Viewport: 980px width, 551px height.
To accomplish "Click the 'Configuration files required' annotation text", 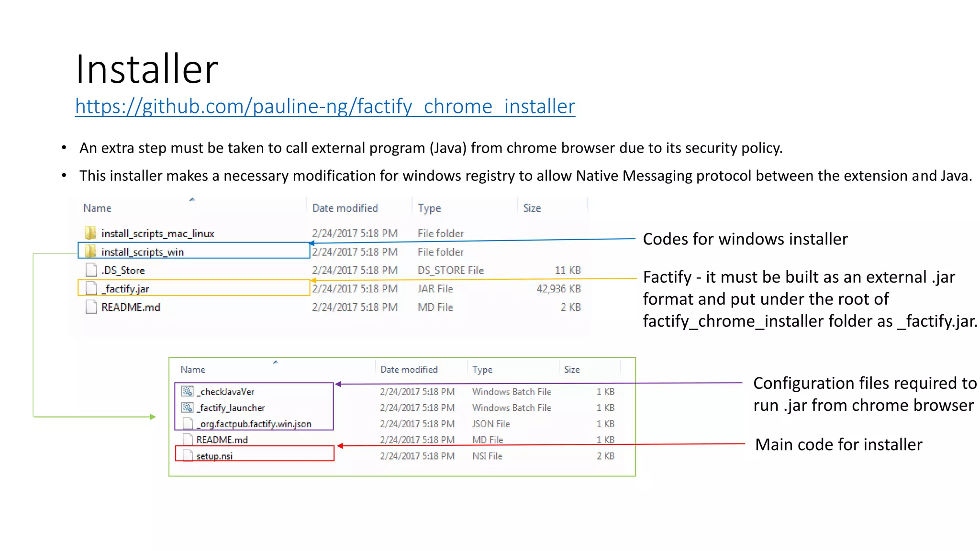I will [x=865, y=394].
